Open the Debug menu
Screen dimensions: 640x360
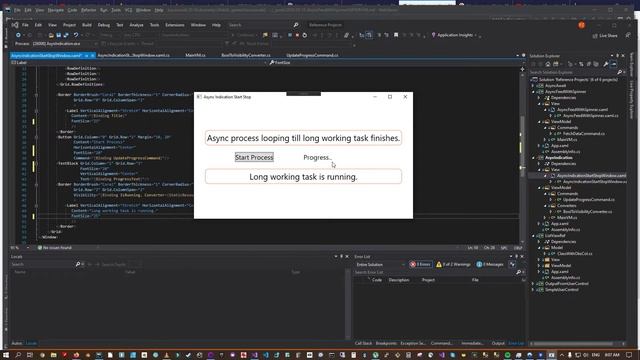click(x=104, y=25)
